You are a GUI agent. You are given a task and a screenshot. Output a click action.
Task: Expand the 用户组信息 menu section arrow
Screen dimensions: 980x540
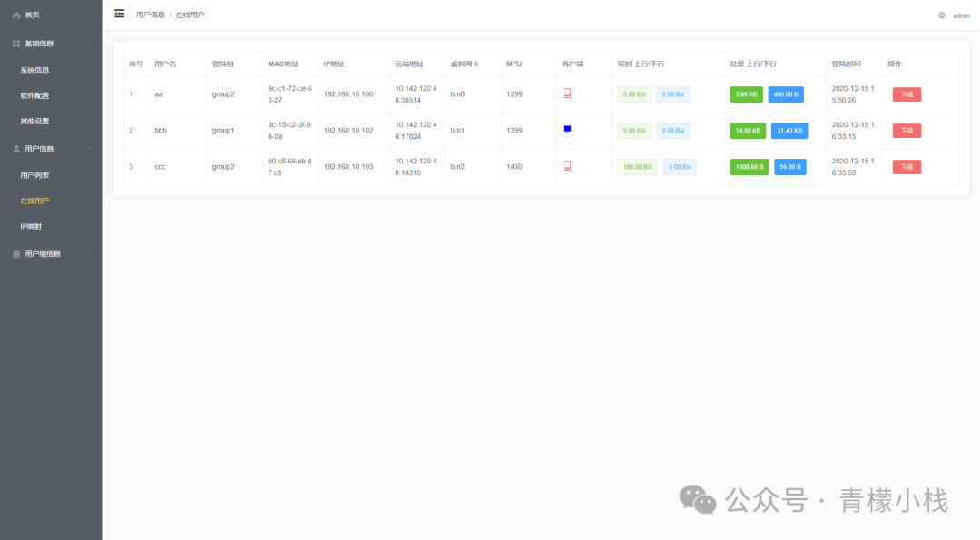coord(88,254)
